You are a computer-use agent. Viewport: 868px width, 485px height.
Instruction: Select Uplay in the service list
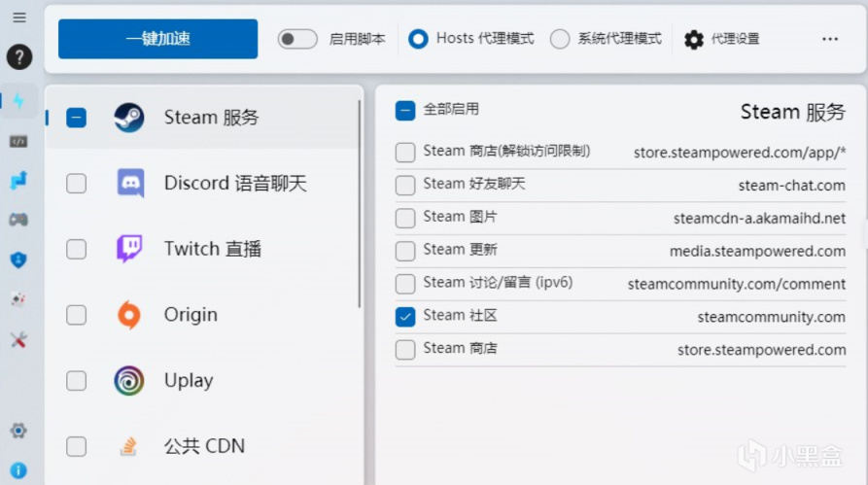pyautogui.click(x=204, y=381)
